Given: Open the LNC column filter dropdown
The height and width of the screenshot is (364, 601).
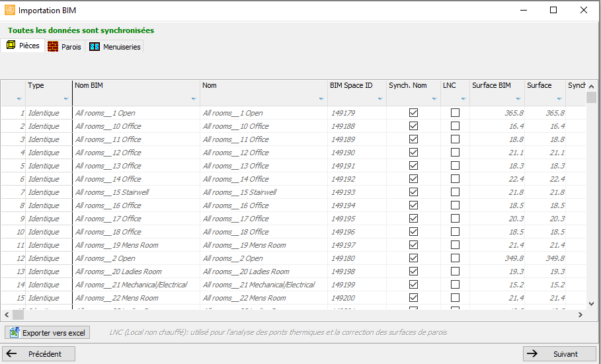Looking at the screenshot, I should click(x=463, y=99).
